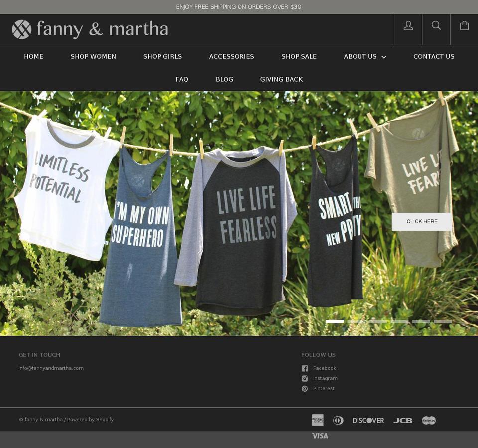Screen dimensions: 478x448
Task: Open the Contact Us menu item
Action: 434,56
